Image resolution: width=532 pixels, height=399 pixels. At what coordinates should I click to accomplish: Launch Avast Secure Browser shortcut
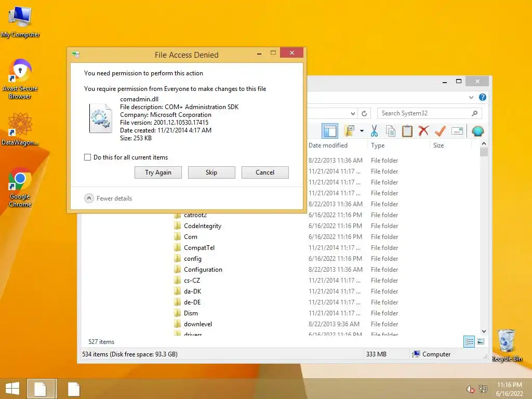20,79
